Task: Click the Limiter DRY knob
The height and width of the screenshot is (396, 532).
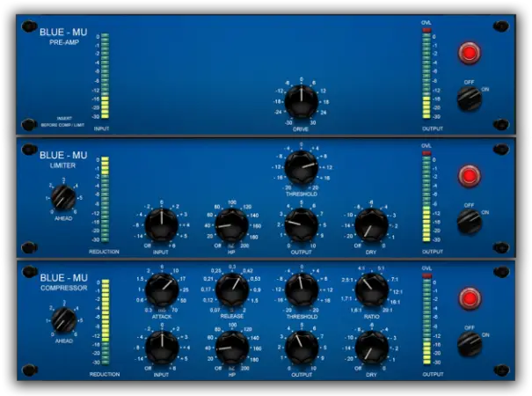Action: [x=371, y=226]
